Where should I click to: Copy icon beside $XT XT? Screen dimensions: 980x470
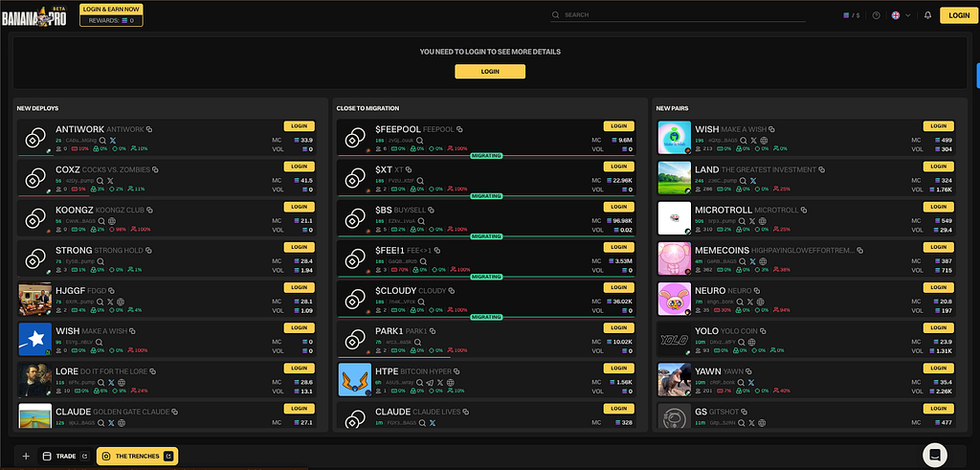click(409, 169)
